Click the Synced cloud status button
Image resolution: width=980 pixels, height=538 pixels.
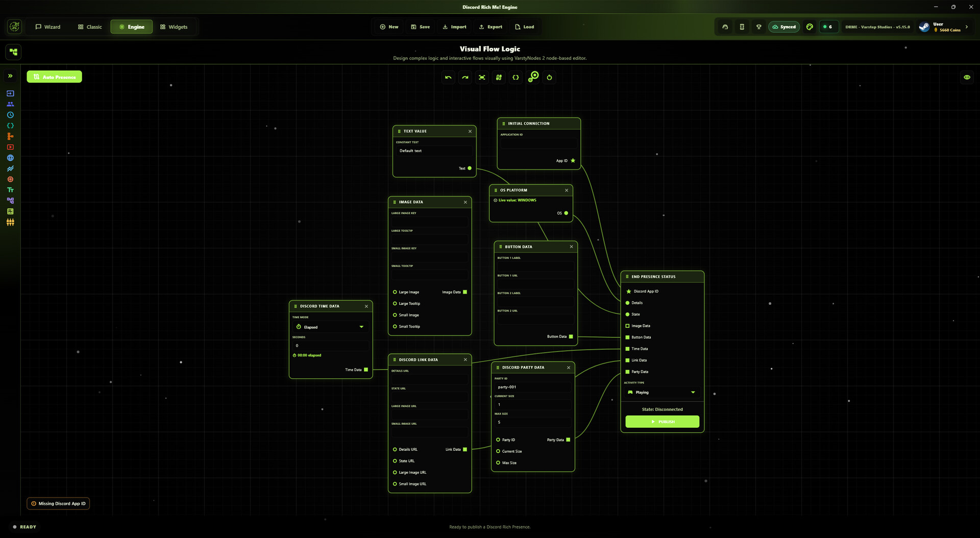(x=784, y=27)
